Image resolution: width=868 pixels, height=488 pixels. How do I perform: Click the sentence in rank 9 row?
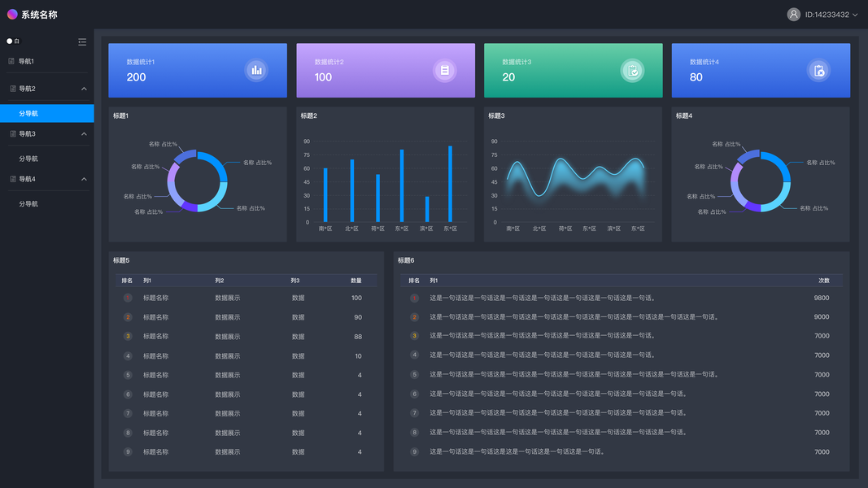(517, 451)
